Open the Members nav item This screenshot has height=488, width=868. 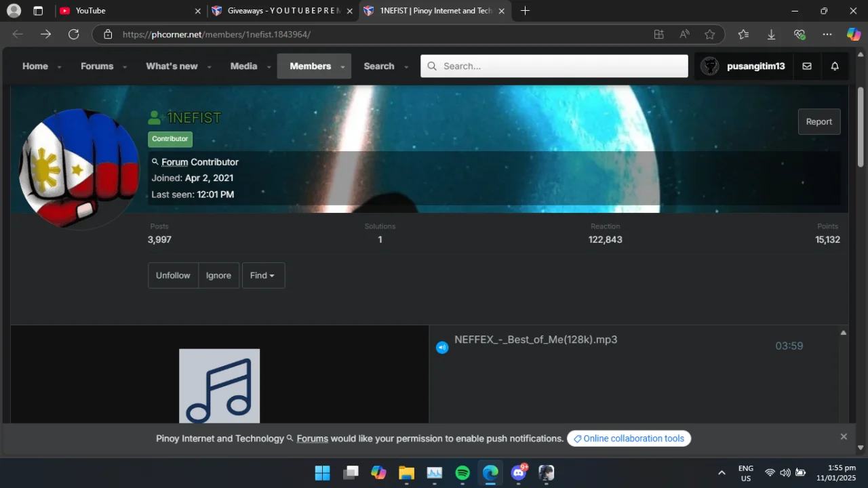coord(311,66)
